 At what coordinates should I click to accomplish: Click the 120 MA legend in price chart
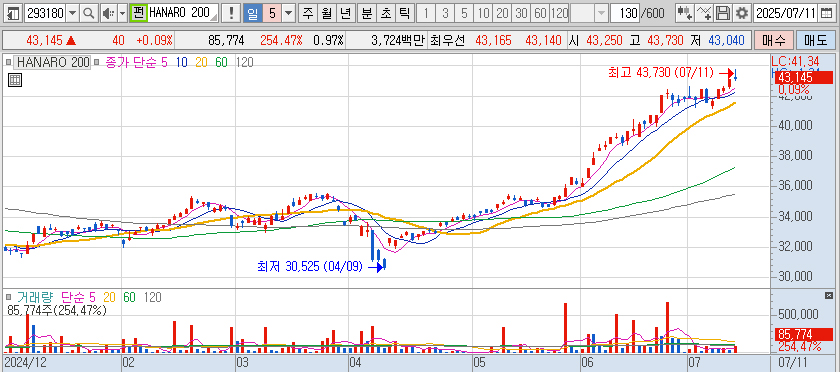(x=244, y=63)
